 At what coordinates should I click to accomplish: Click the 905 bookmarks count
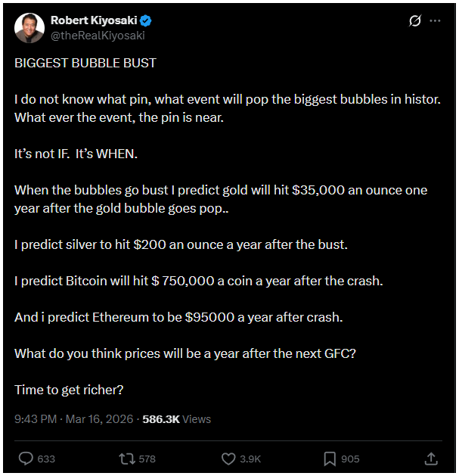(x=350, y=459)
